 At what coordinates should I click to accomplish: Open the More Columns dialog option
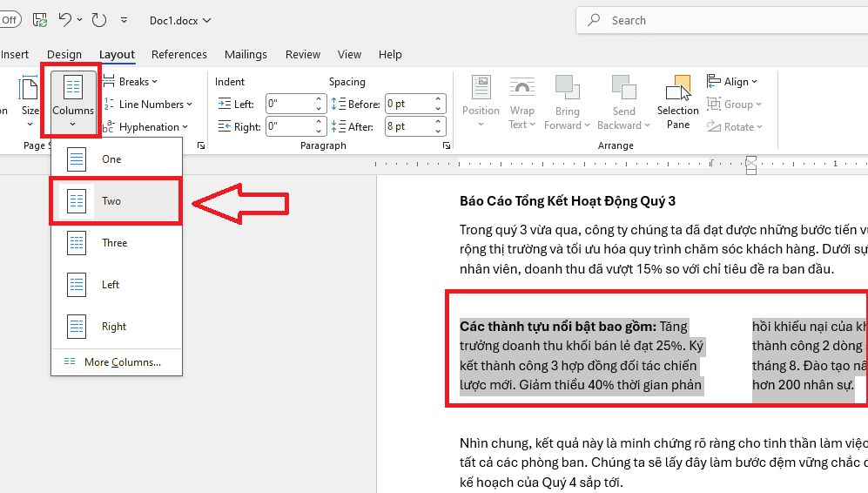pos(117,362)
